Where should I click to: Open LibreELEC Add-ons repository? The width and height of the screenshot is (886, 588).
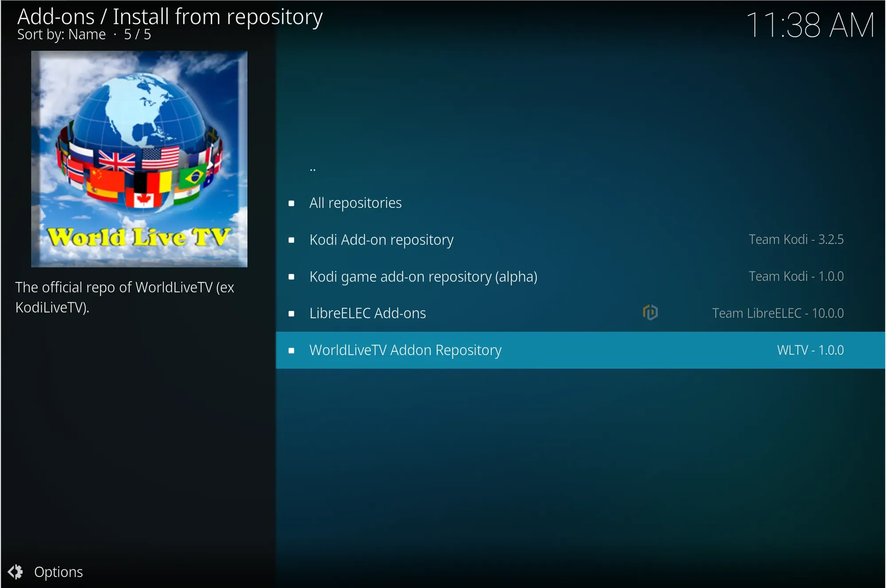point(580,313)
